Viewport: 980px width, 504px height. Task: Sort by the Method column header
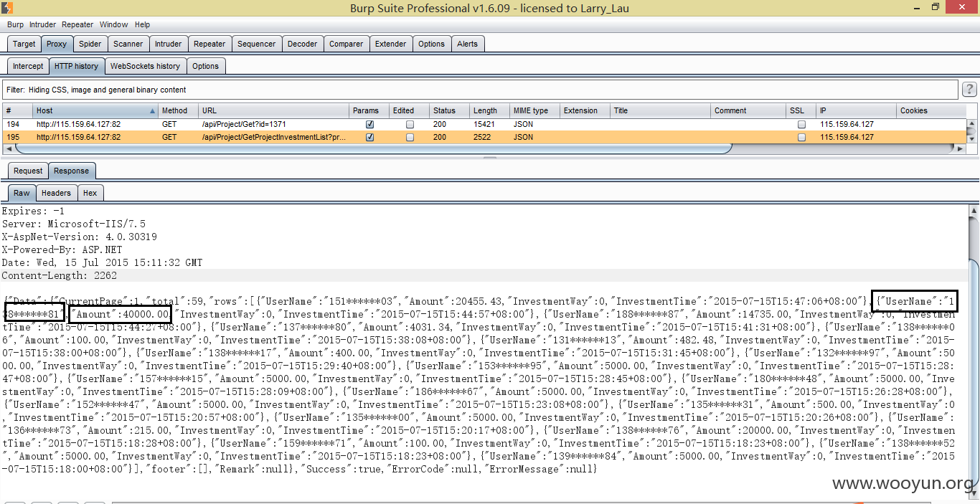click(x=178, y=110)
